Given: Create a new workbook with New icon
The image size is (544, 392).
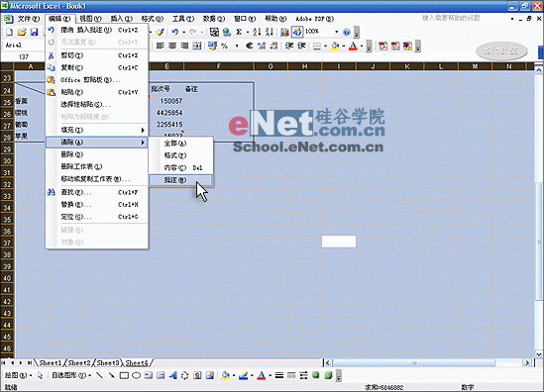Looking at the screenshot, I should [x=9, y=33].
